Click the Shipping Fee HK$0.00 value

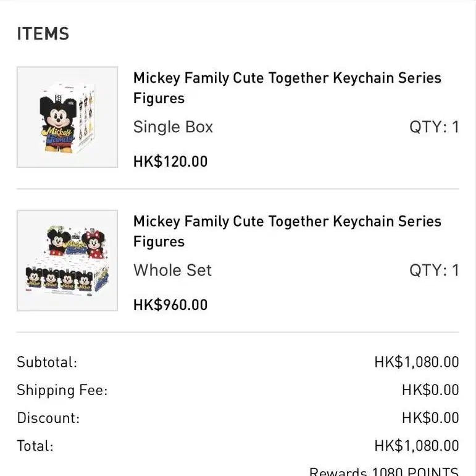(x=430, y=390)
